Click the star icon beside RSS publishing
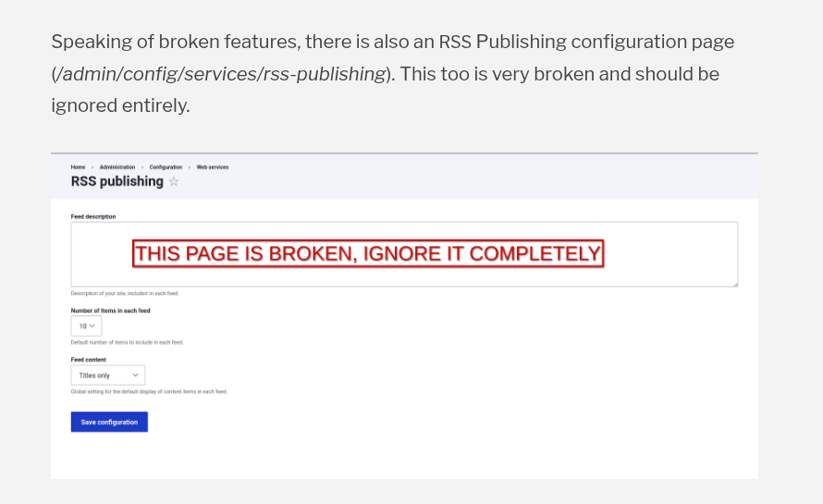This screenshot has height=504, width=823. pyautogui.click(x=174, y=182)
